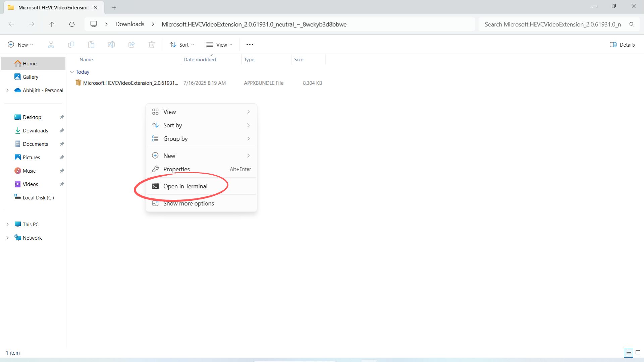Click Downloads in the address breadcrumb

pos(130,24)
